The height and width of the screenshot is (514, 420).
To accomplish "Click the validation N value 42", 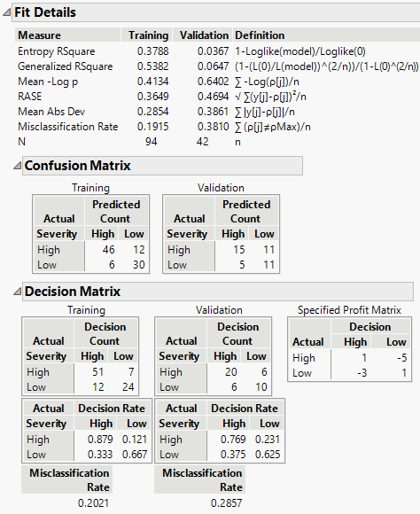I will 202,142.
